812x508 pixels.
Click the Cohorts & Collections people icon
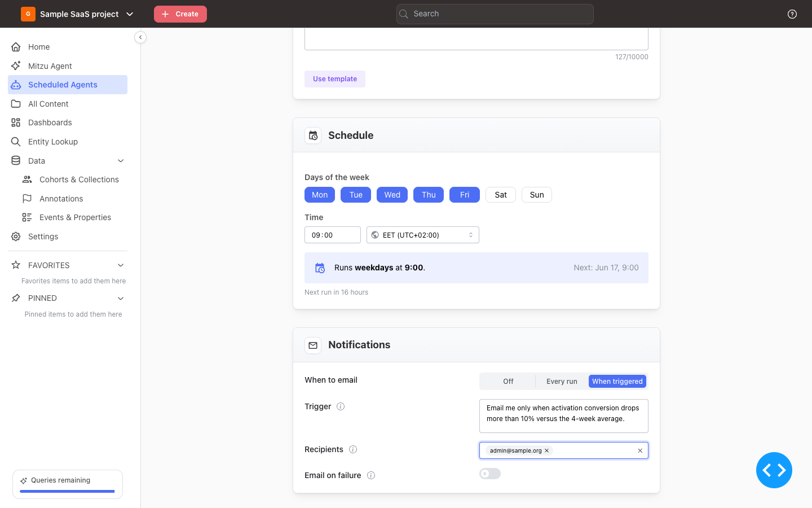click(x=27, y=179)
